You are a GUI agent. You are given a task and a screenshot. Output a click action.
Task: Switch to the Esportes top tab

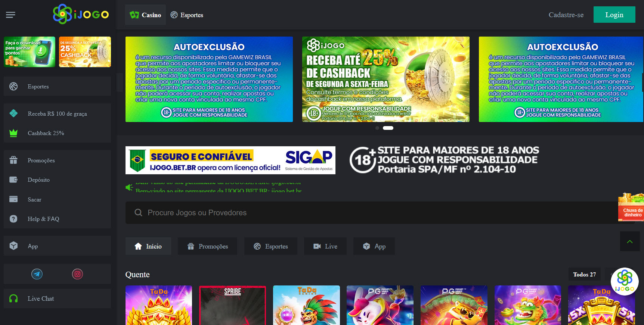[x=187, y=15]
